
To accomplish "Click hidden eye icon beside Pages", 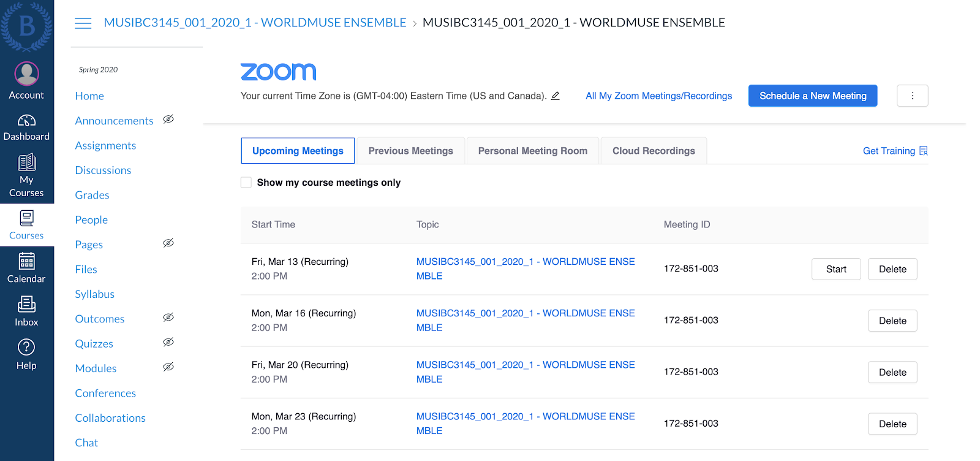I will 168,243.
